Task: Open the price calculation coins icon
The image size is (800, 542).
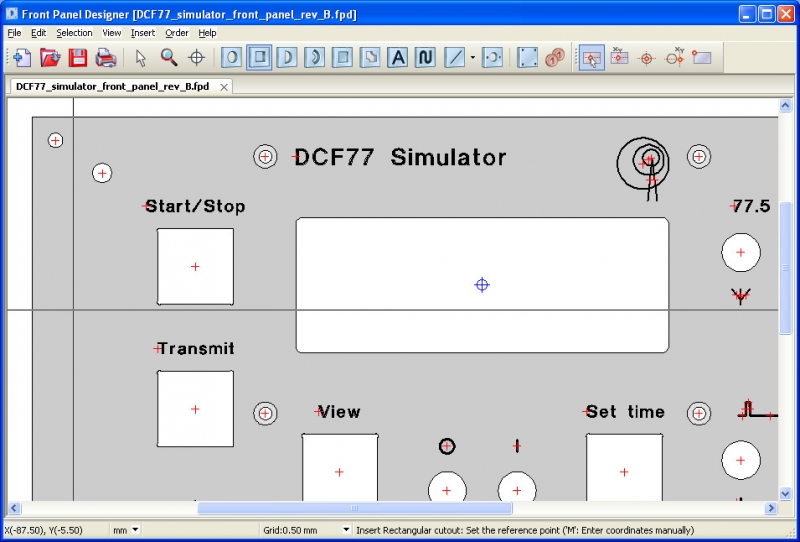Action: tap(555, 57)
